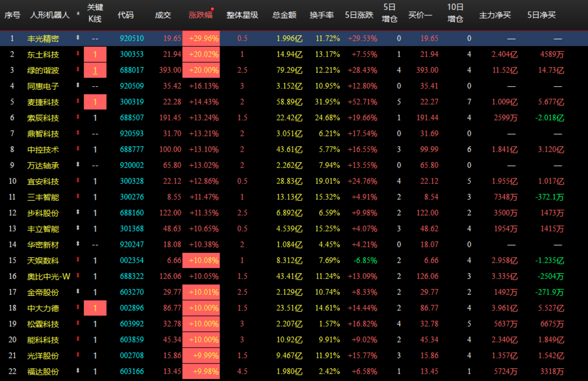Sort by the 成交 column header
Image resolution: width=588 pixels, height=381 pixels.
click(163, 15)
